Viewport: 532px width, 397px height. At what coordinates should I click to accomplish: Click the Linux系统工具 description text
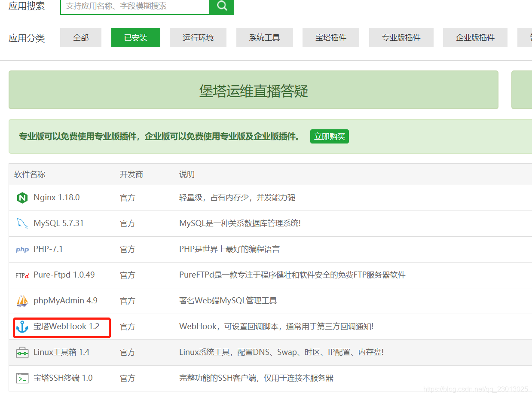[281, 352]
